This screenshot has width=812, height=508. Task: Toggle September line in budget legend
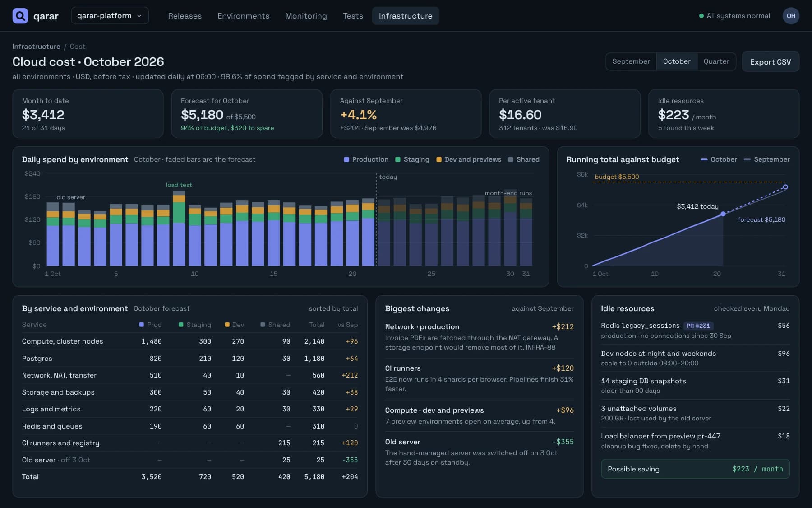766,159
